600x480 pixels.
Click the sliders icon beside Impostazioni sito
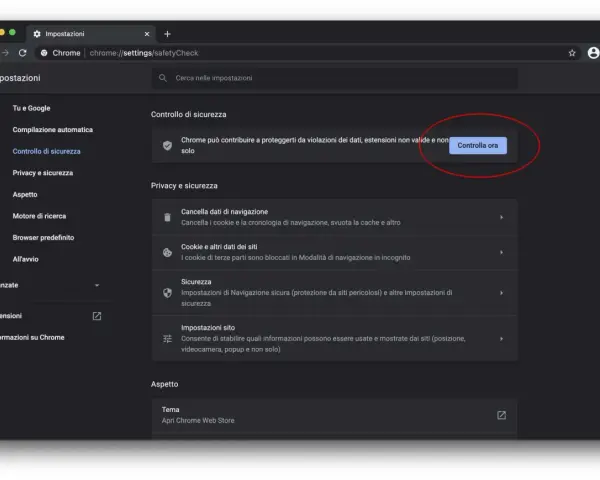pyautogui.click(x=167, y=339)
